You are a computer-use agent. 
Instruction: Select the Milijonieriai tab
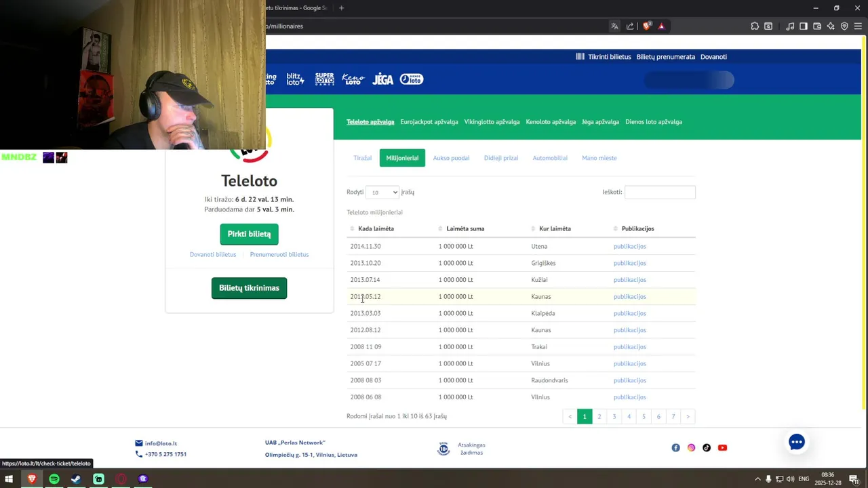[402, 158]
